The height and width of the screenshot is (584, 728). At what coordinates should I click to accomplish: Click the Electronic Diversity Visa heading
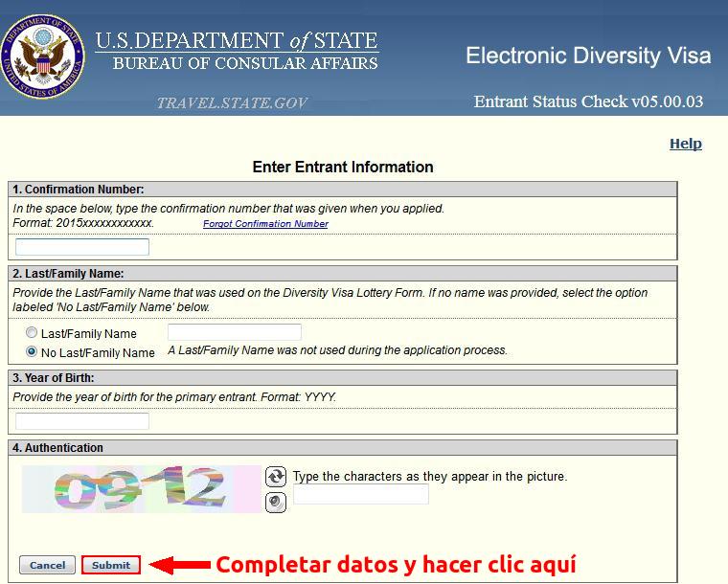588,56
